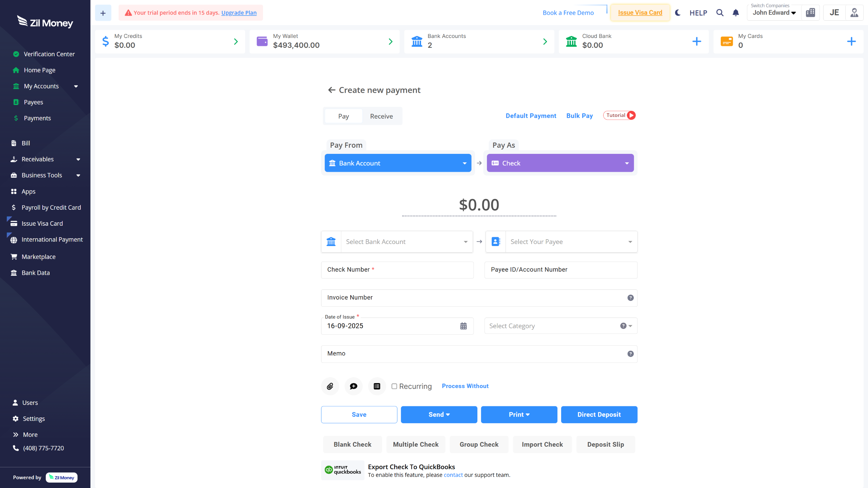Open the notifications bell
This screenshot has width=868, height=488.
tap(735, 13)
